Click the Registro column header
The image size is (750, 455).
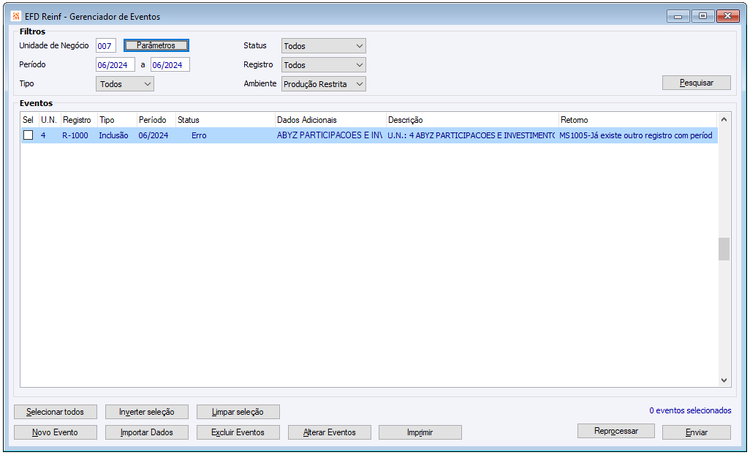coord(79,120)
